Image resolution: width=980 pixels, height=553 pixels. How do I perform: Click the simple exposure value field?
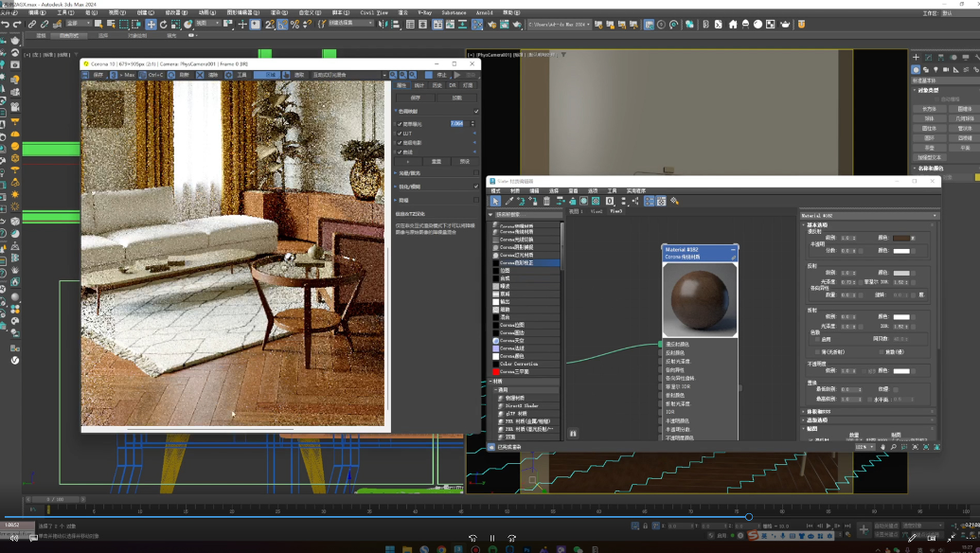click(458, 124)
